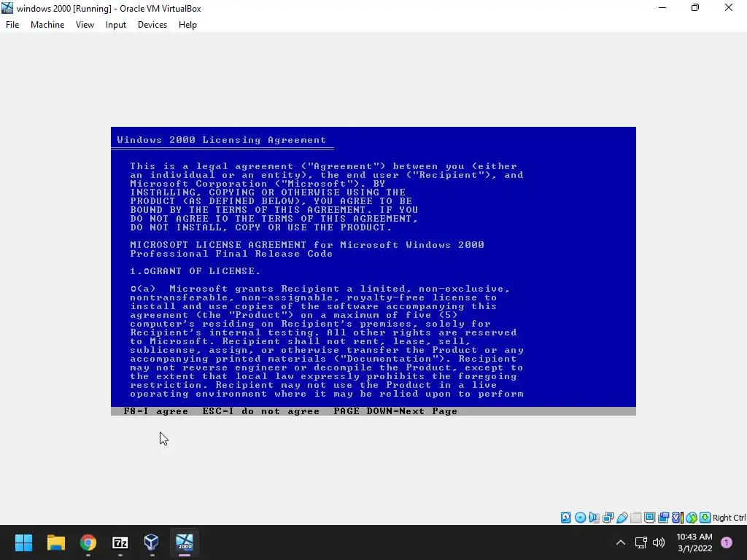Click the Right Ctrl host key label
The width and height of the screenshot is (747, 560).
click(x=729, y=518)
